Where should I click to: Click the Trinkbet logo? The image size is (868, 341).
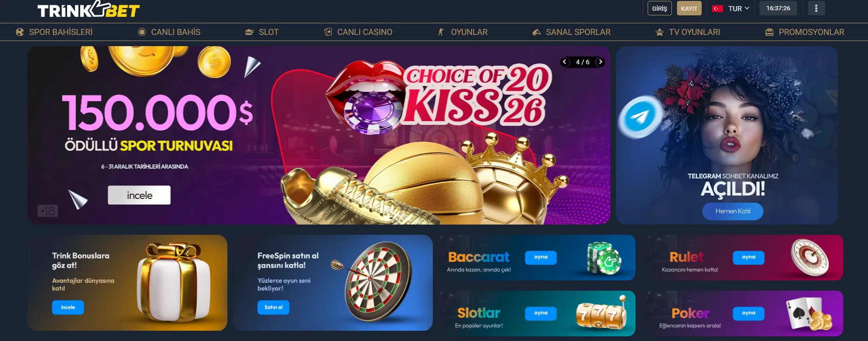pyautogui.click(x=89, y=9)
